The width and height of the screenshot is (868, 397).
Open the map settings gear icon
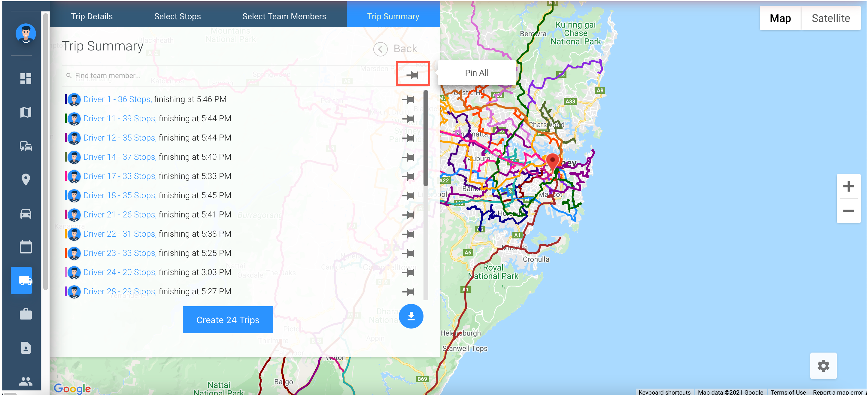tap(823, 366)
